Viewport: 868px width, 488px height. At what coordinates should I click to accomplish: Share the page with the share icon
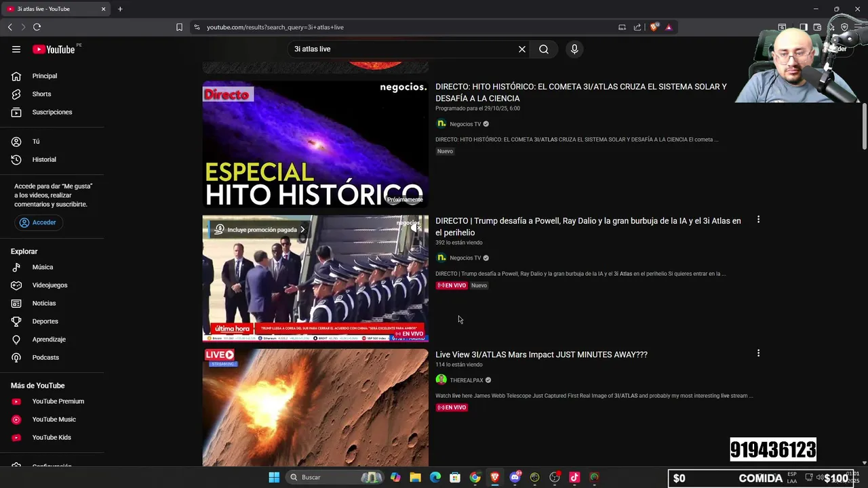tap(637, 27)
